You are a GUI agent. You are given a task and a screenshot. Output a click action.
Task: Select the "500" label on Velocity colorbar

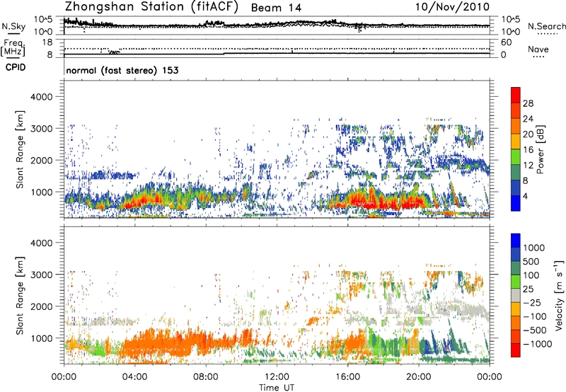(x=531, y=261)
